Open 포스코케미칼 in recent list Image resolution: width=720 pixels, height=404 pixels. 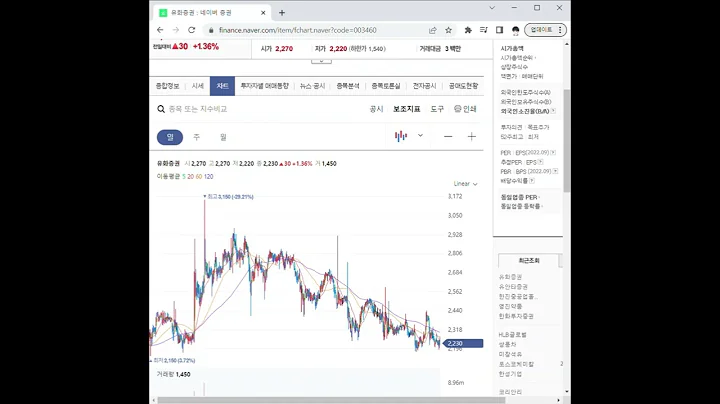click(516, 364)
